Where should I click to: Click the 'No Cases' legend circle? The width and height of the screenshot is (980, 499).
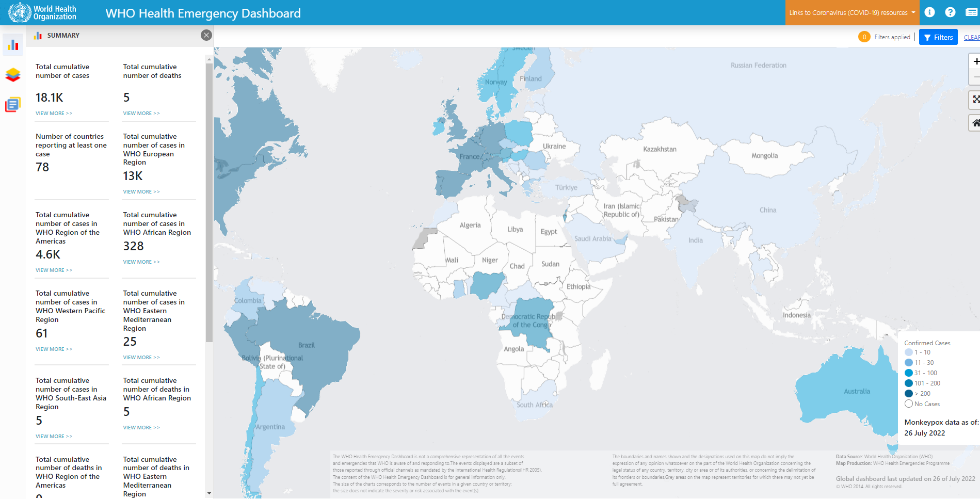tap(909, 404)
